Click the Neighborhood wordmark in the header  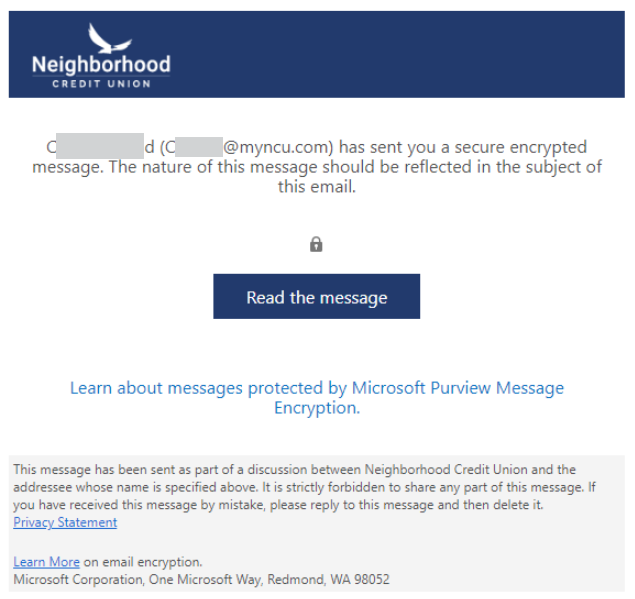coord(101,65)
